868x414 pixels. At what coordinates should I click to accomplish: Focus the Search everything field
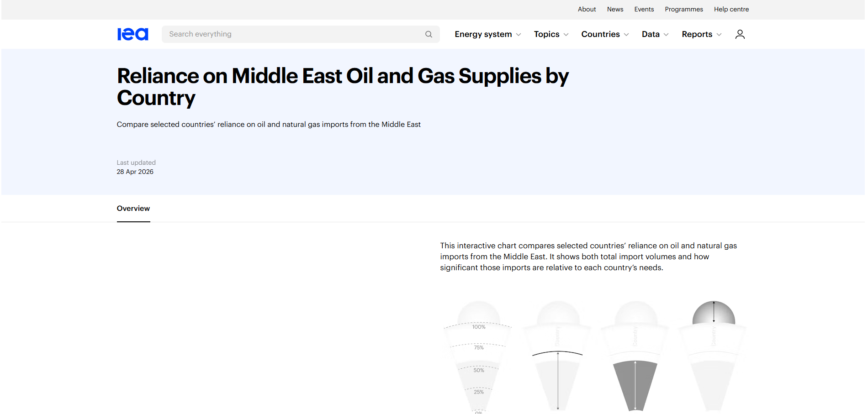(x=301, y=34)
